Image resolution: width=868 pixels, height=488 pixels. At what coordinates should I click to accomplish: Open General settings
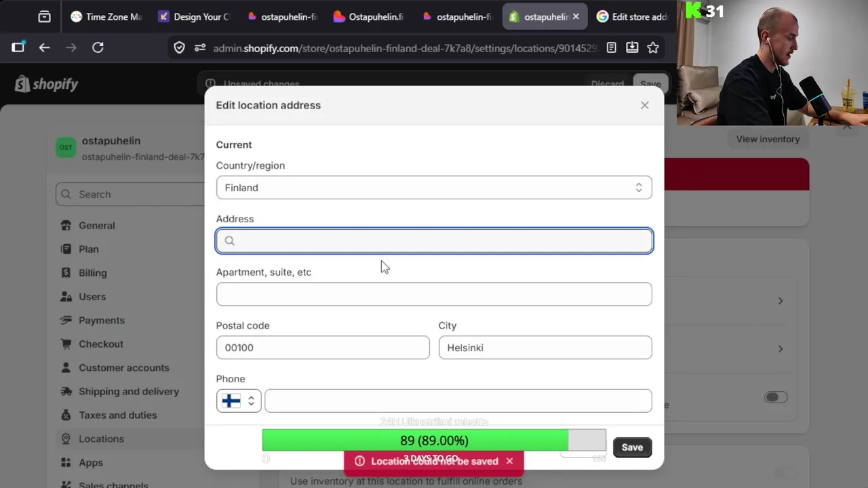pyautogui.click(x=96, y=225)
